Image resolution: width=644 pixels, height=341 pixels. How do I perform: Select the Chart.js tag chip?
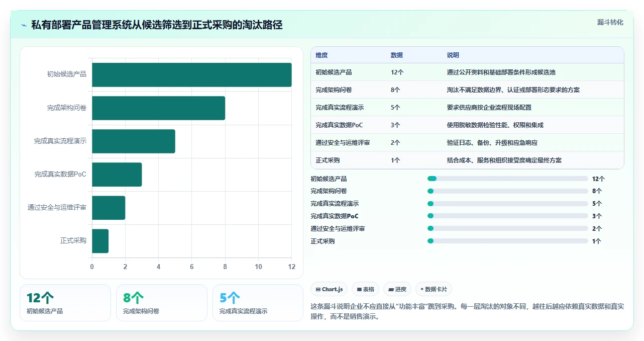[329, 289]
